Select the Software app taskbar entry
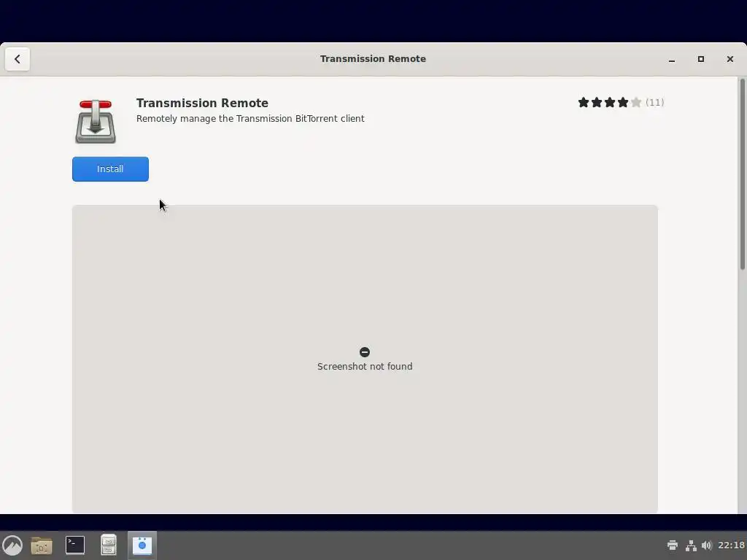Viewport: 747px width, 560px height. point(142,545)
